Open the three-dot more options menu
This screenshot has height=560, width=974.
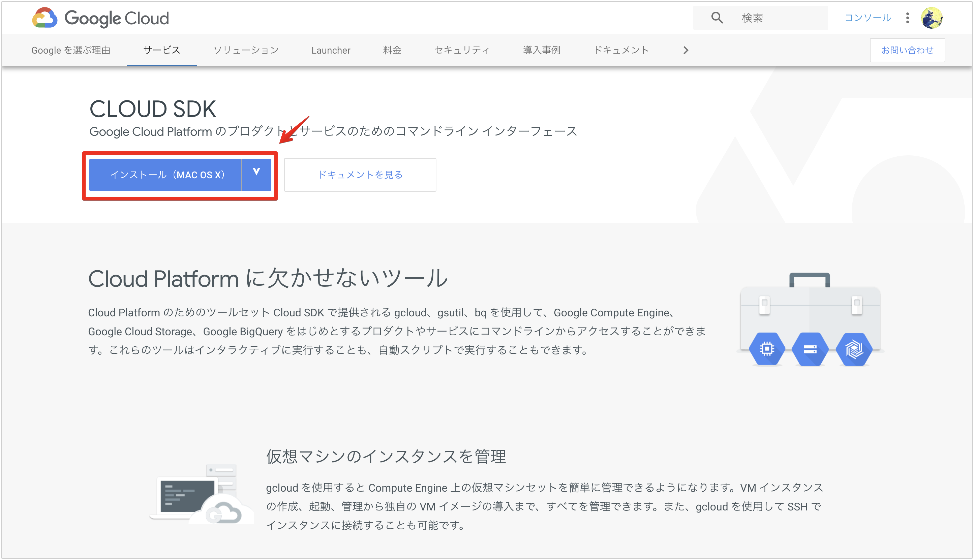click(x=907, y=18)
